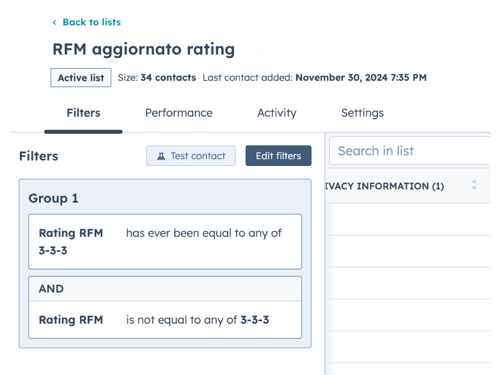Click the first empty row in list table
Image resolution: width=500 pixels, height=375 pixels.
tap(408, 219)
